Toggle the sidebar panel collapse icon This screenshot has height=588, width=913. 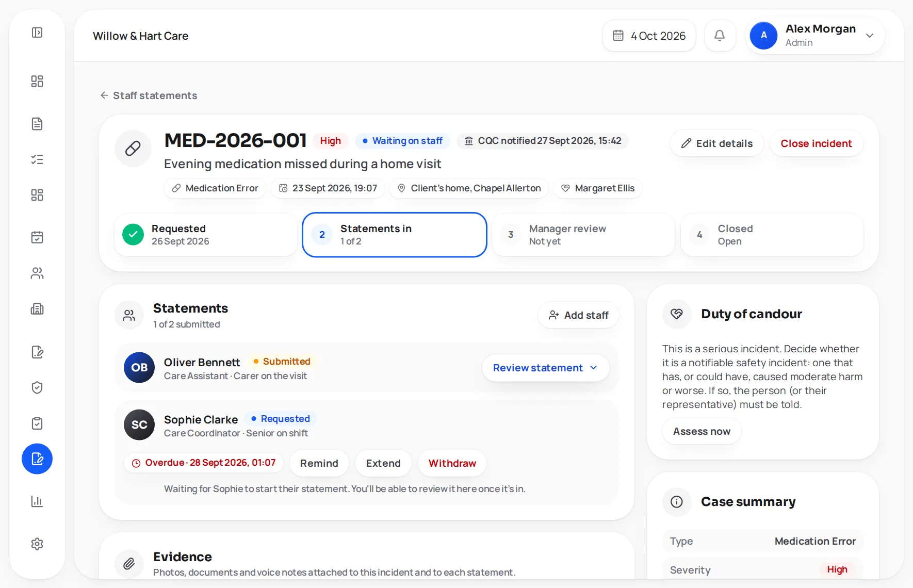pyautogui.click(x=37, y=32)
